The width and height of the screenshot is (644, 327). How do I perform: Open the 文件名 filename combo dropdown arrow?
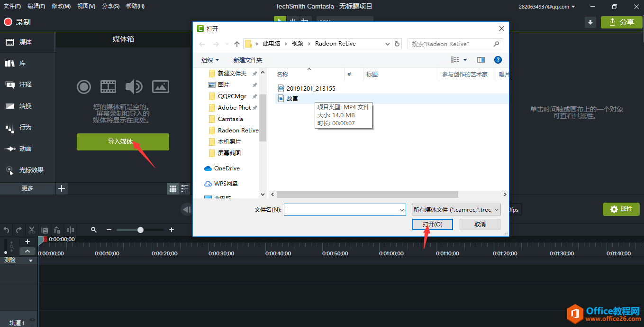[402, 210]
